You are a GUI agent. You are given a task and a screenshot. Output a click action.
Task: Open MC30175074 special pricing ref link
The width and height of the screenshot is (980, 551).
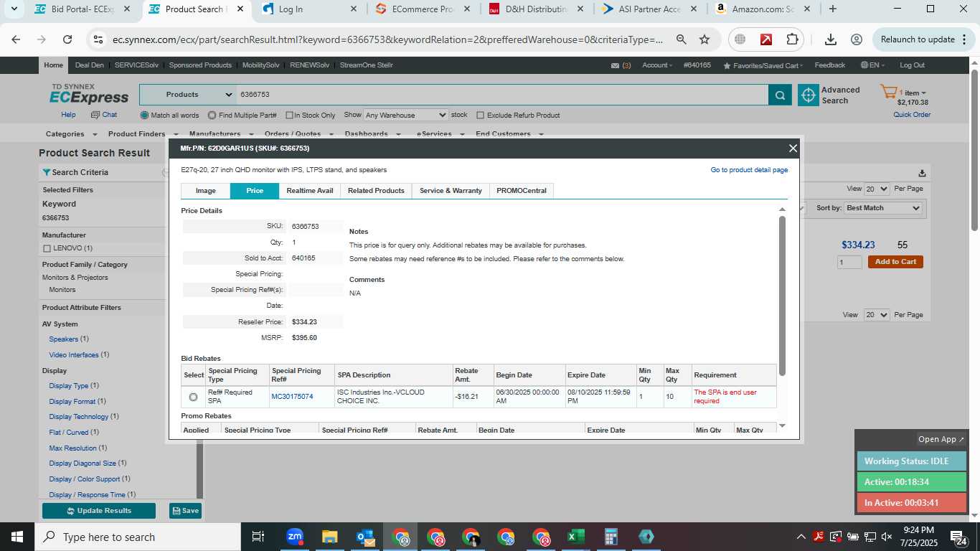(292, 397)
